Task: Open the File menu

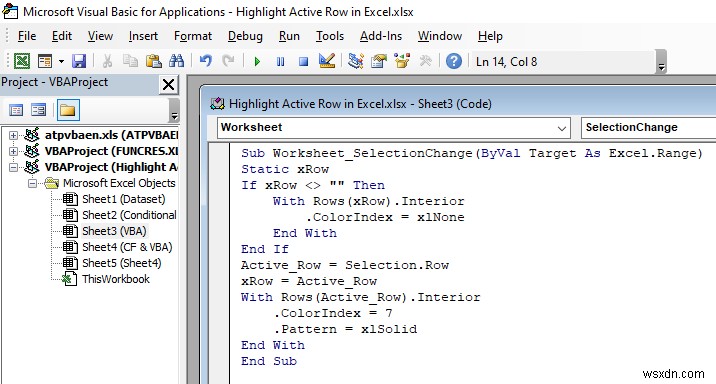Action: [26, 36]
